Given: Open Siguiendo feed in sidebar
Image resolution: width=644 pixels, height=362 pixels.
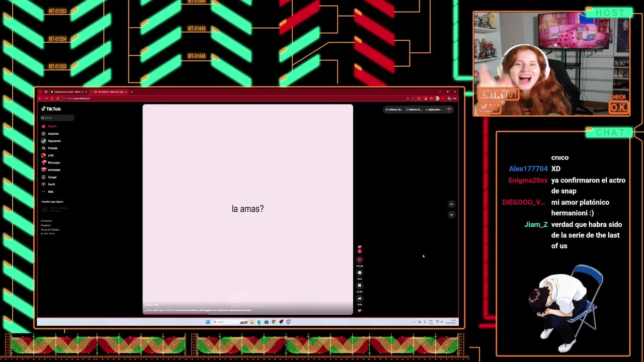Looking at the screenshot, I should click(x=51, y=141).
